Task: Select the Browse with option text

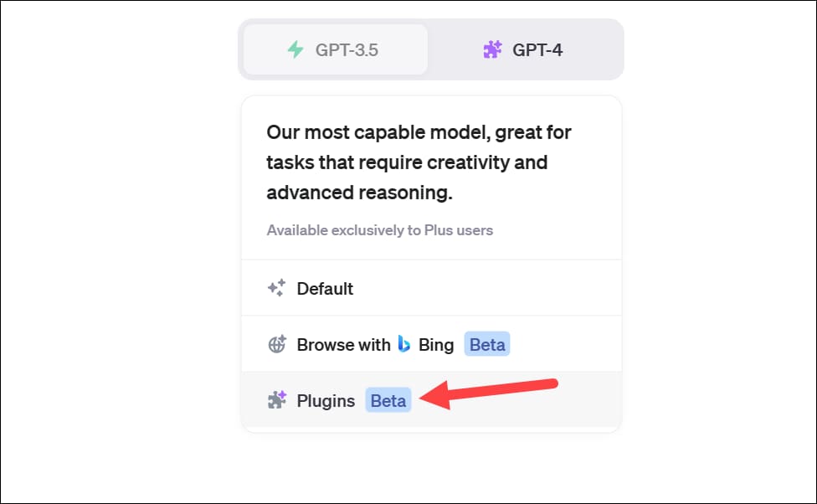Action: coord(343,344)
